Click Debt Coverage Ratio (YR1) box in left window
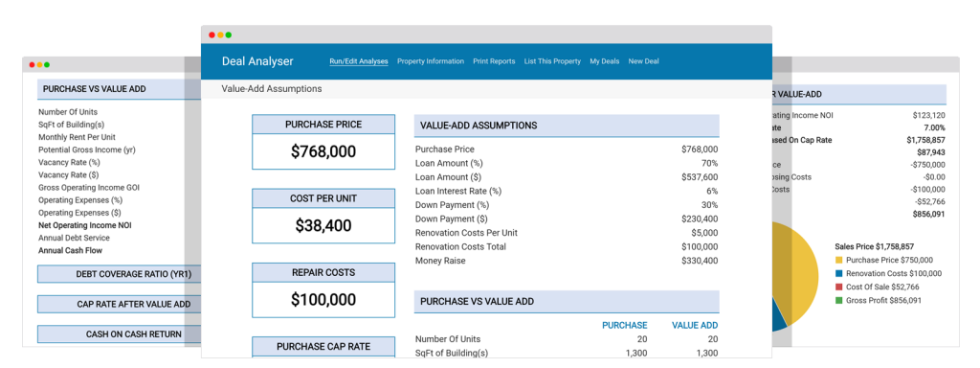This screenshot has width=980, height=368. pyautogui.click(x=120, y=274)
